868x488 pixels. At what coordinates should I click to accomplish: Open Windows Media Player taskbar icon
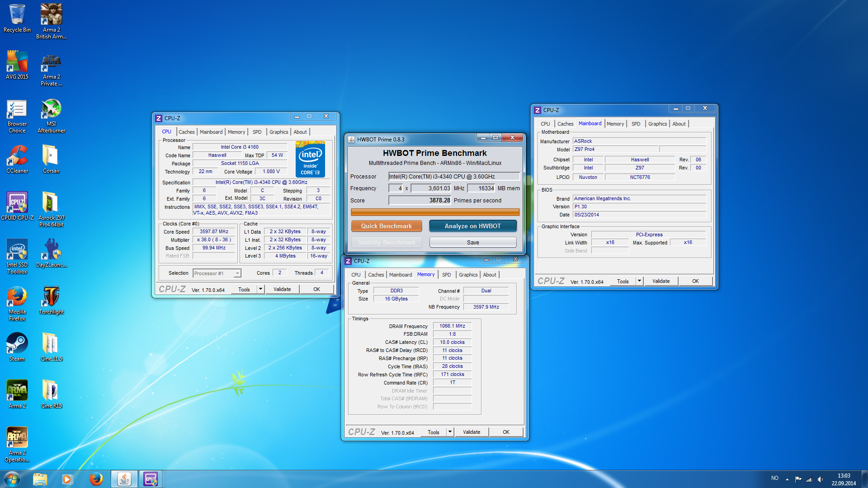[67, 479]
